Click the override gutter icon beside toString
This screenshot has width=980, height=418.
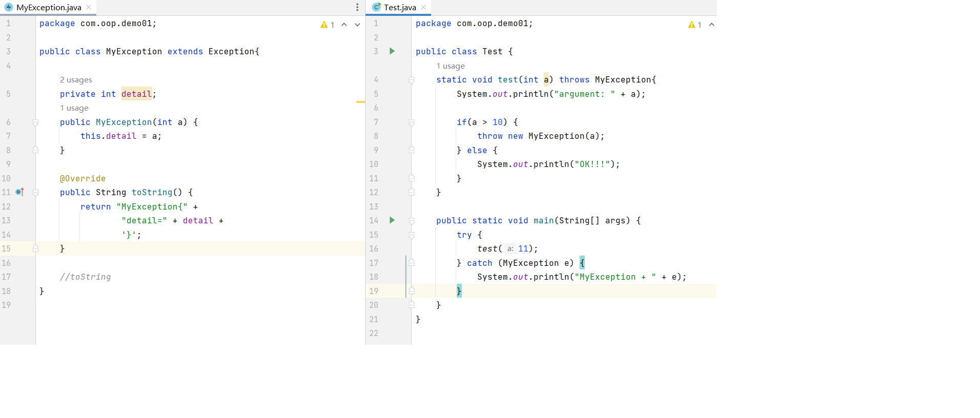click(20, 192)
